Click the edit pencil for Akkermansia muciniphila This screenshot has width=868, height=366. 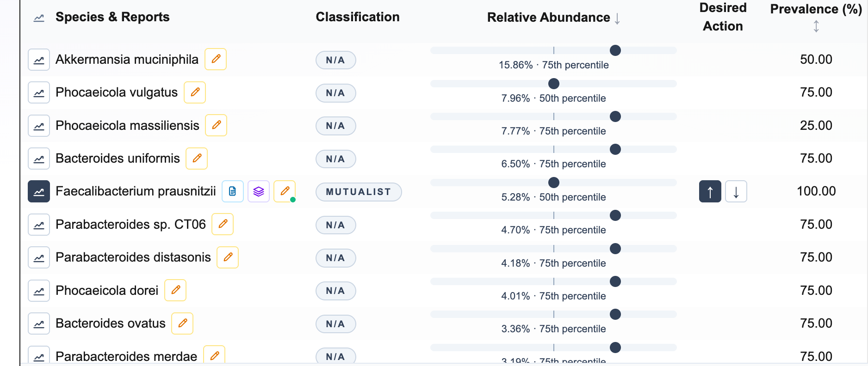click(x=216, y=59)
